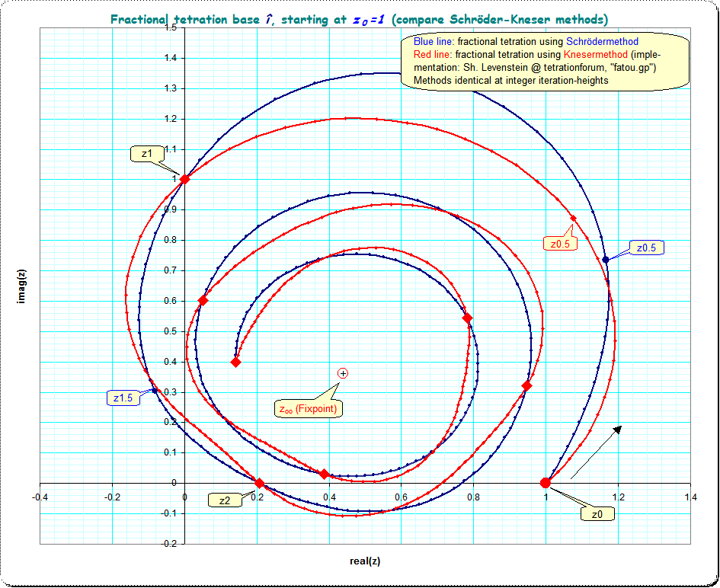Click the 'imag(z)' axis title
720x588 pixels.
tap(22, 286)
